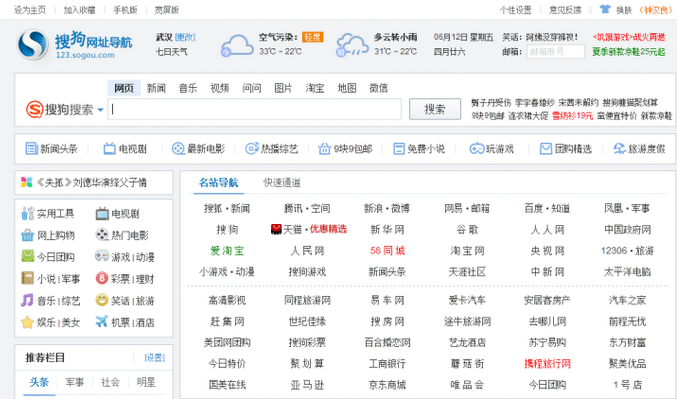Select the 新闻 search tab

[156, 88]
